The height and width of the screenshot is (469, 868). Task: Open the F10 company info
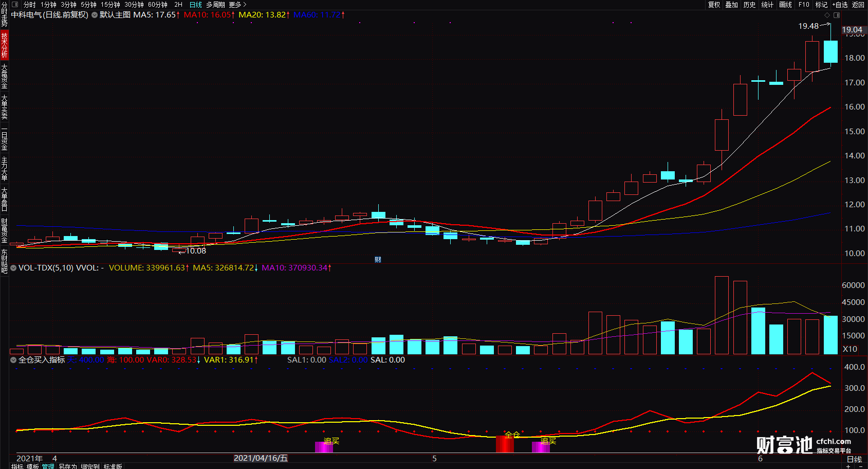tap(804, 5)
